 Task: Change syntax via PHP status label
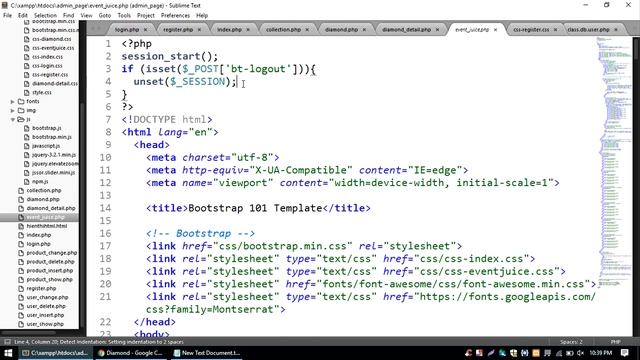click(616, 342)
